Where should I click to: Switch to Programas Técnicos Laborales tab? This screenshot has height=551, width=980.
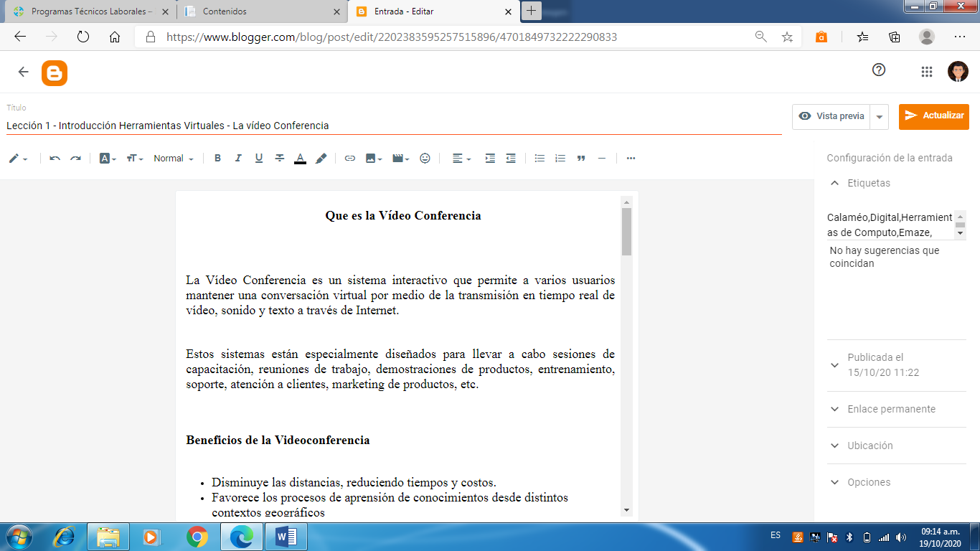[90, 11]
